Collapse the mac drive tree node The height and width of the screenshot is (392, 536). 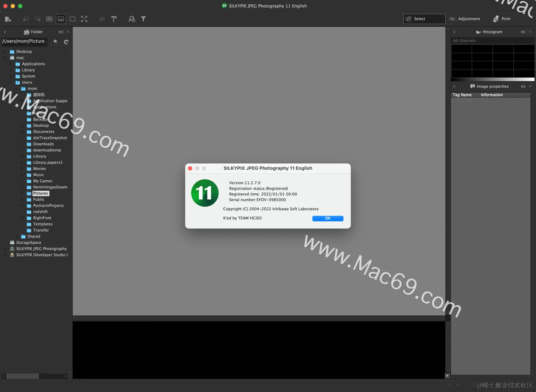[x=5, y=58]
